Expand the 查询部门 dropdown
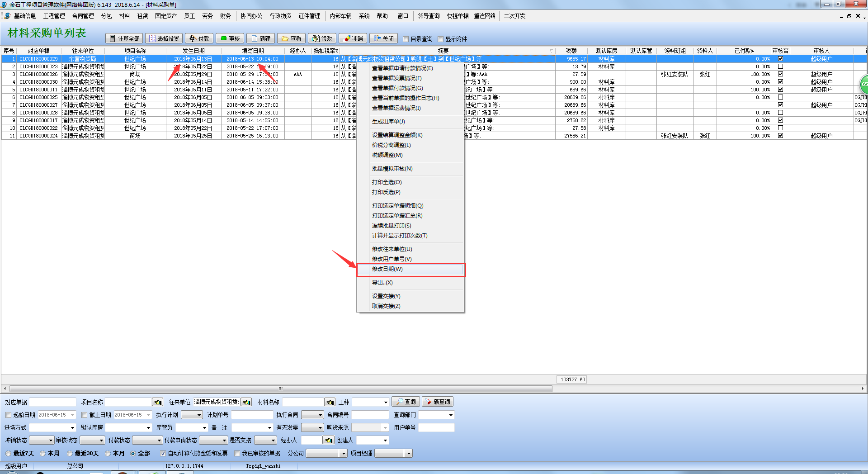The image size is (868, 474). coord(450,415)
